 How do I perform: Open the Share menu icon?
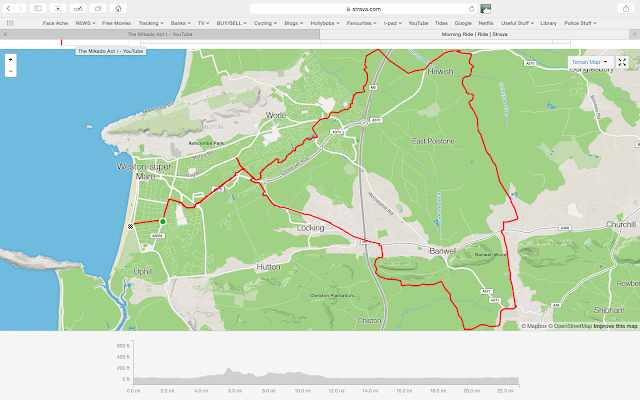point(626,9)
